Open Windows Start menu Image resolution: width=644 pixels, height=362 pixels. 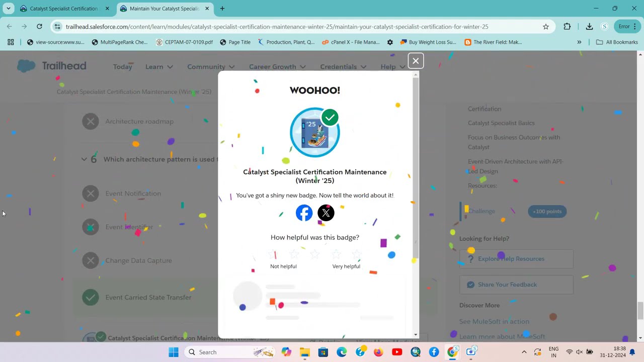coord(174,352)
